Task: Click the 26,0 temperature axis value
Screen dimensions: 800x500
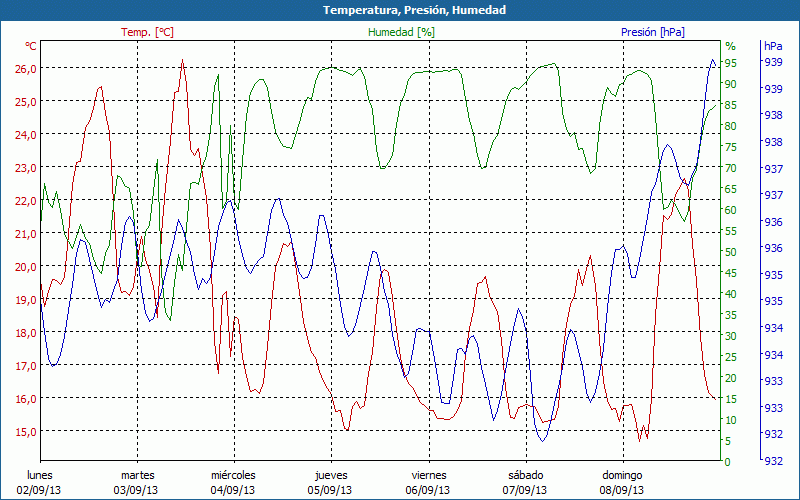Action: pyautogui.click(x=25, y=69)
